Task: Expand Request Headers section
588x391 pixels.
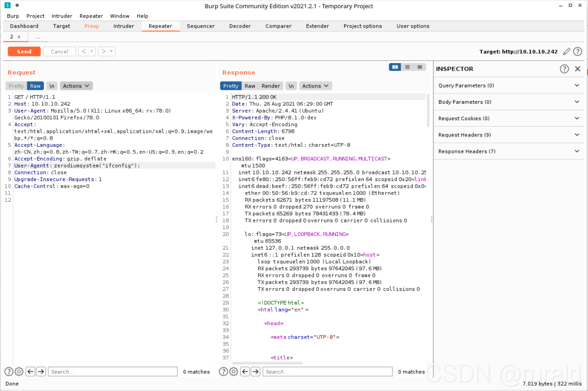Action: coord(509,135)
